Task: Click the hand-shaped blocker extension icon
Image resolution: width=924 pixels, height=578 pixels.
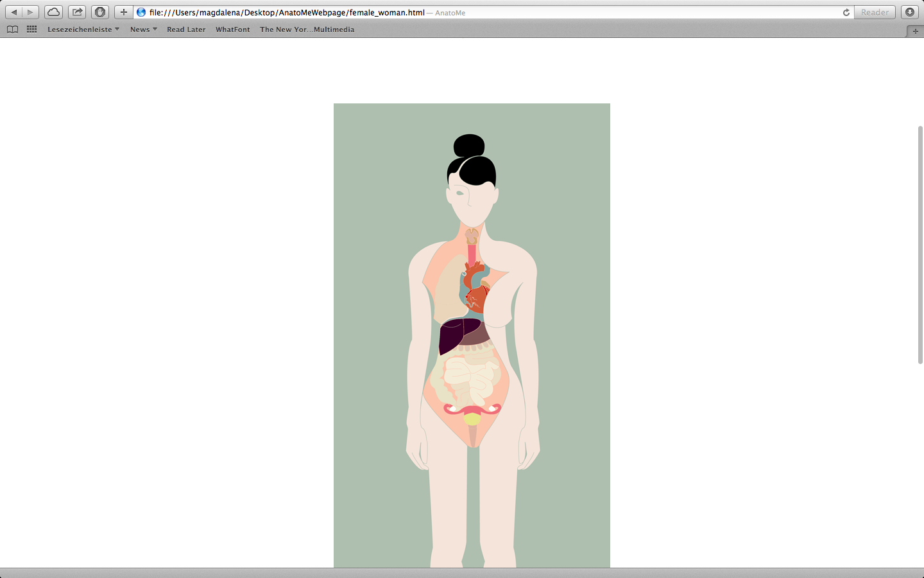Action: click(x=99, y=12)
